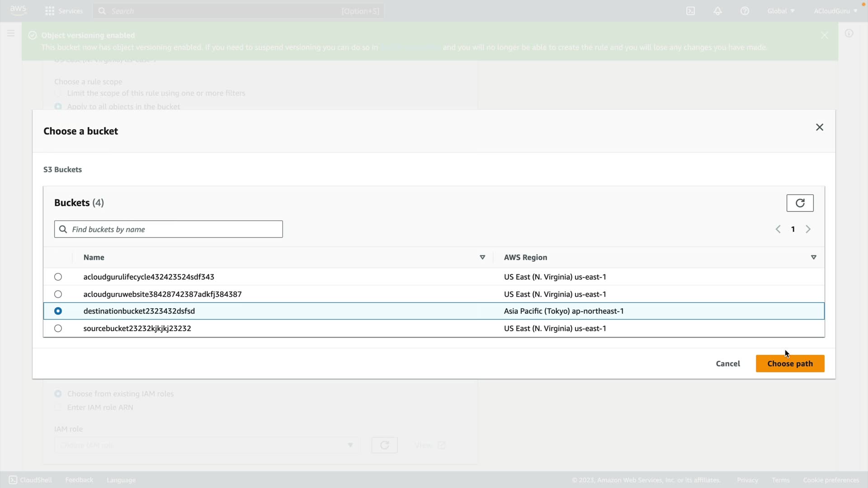Open the ACloudGuru account menu

(x=835, y=11)
